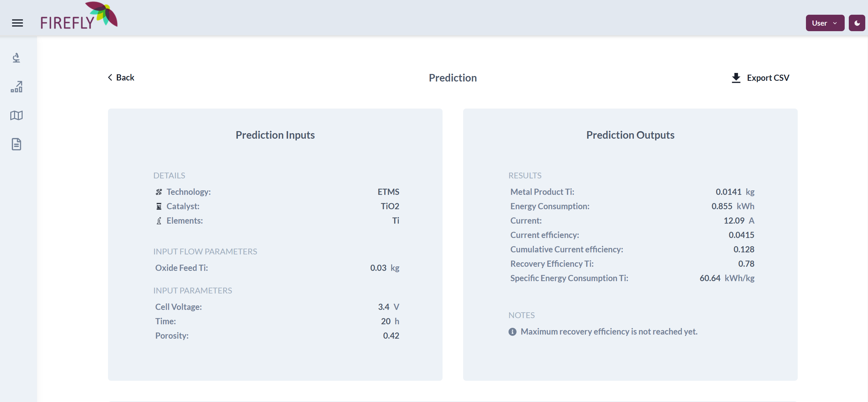Image resolution: width=868 pixels, height=402 pixels.
Task: Expand the User dropdown menu
Action: coord(825,23)
